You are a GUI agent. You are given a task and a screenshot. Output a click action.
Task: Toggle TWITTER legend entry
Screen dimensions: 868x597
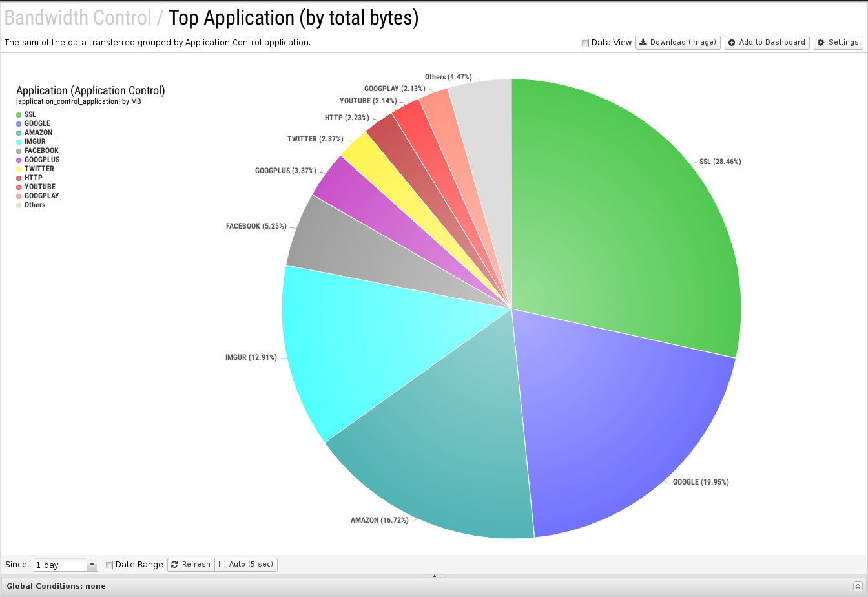[x=35, y=169]
